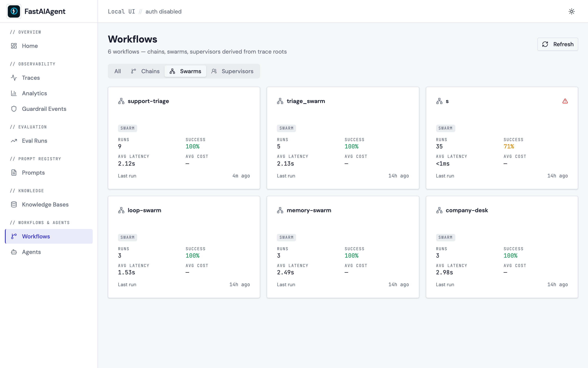
Task: Open the Agents page
Action: coord(49,252)
